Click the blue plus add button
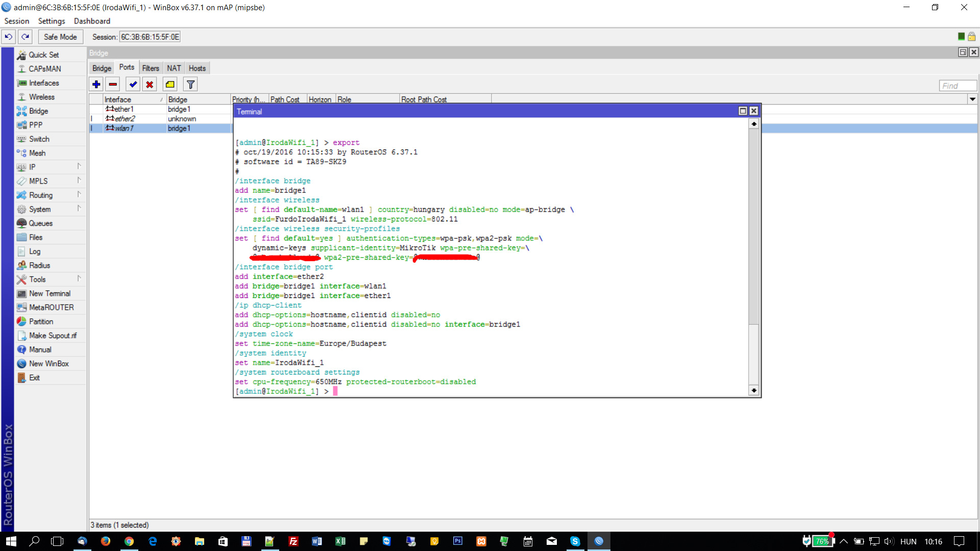980x551 pixels. [x=96, y=85]
